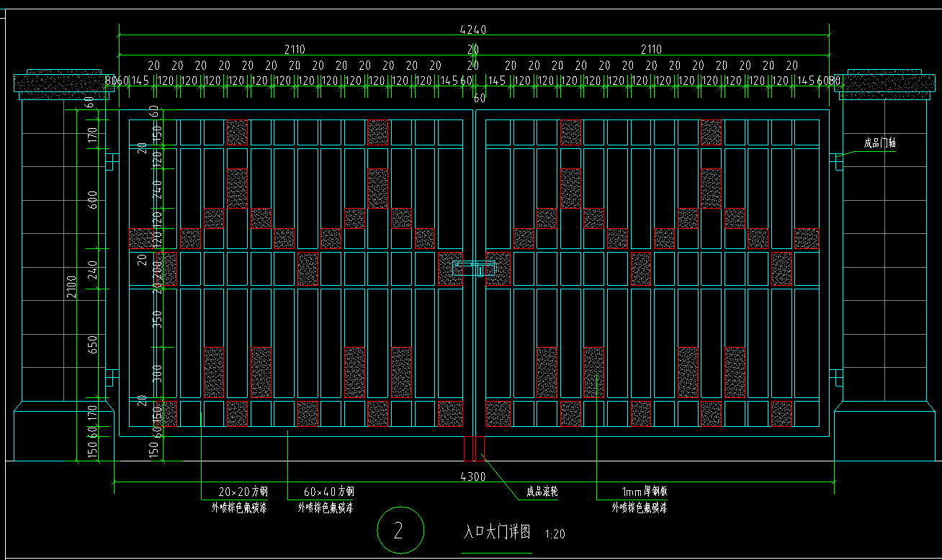Click the 650 vertical dimension text
This screenshot has width=942, height=560.
(x=91, y=344)
